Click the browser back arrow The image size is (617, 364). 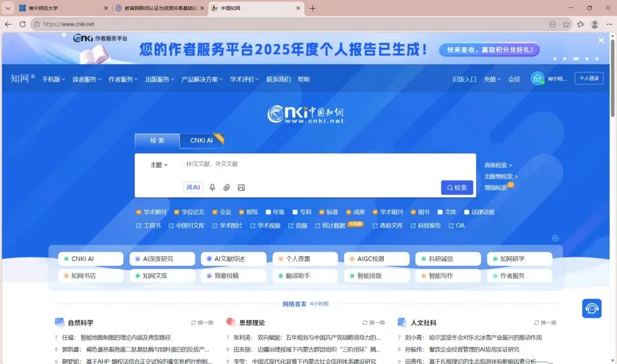[x=8, y=24]
